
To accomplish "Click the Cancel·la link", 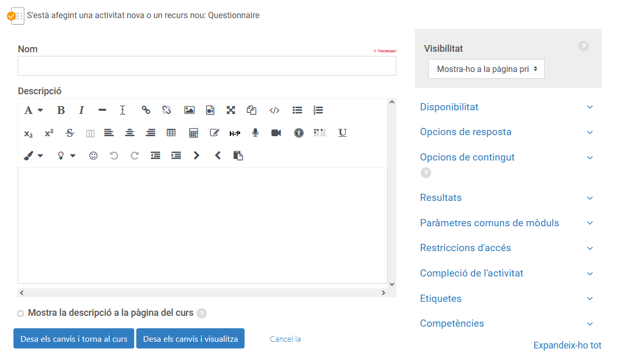I will click(285, 339).
